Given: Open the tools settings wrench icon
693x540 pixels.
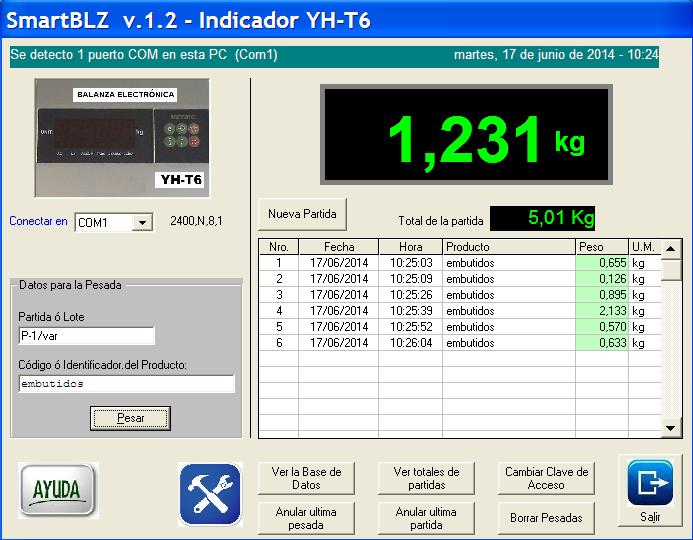Looking at the screenshot, I should point(210,494).
